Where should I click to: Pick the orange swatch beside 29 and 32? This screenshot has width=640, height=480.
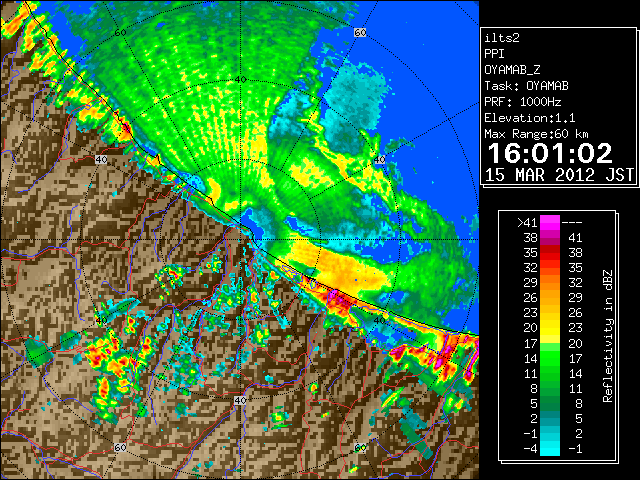(550, 282)
